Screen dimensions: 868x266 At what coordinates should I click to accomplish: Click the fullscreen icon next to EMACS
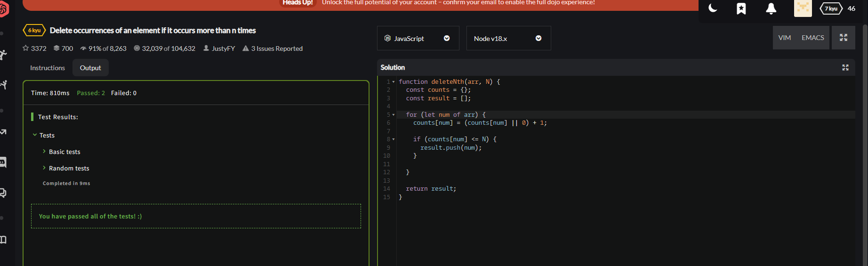coord(843,38)
